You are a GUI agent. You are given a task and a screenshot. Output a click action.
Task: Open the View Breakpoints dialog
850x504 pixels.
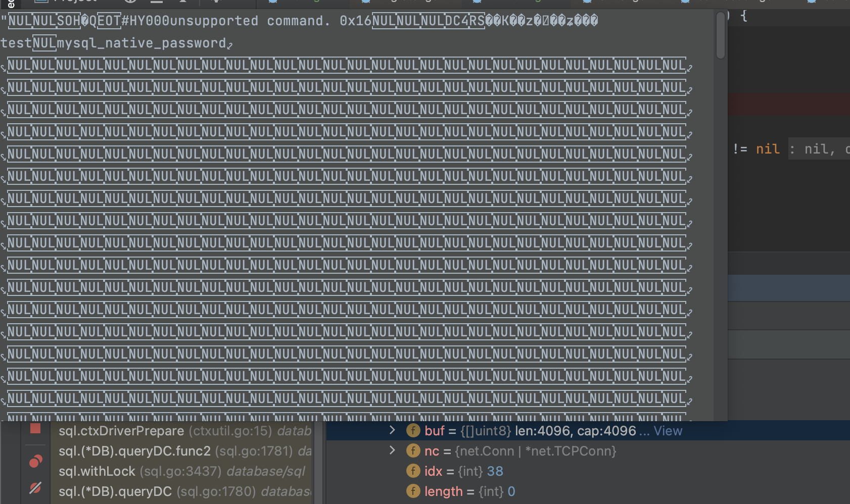coord(35,460)
